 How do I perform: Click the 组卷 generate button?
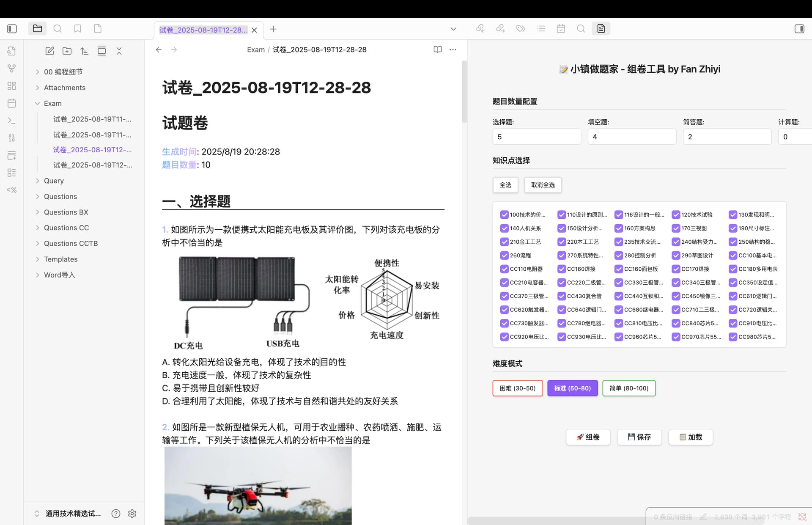click(x=588, y=437)
